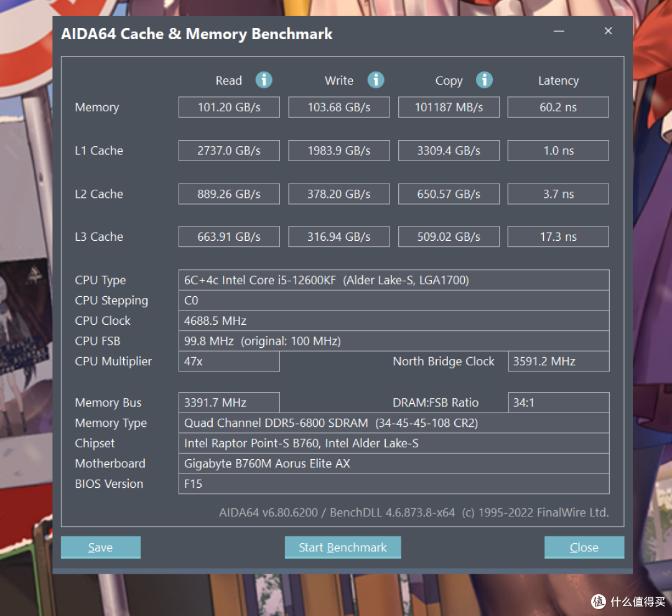Click the Memory Bus field 3391.7 MHz
Image resolution: width=672 pixels, height=616 pixels.
point(229,403)
